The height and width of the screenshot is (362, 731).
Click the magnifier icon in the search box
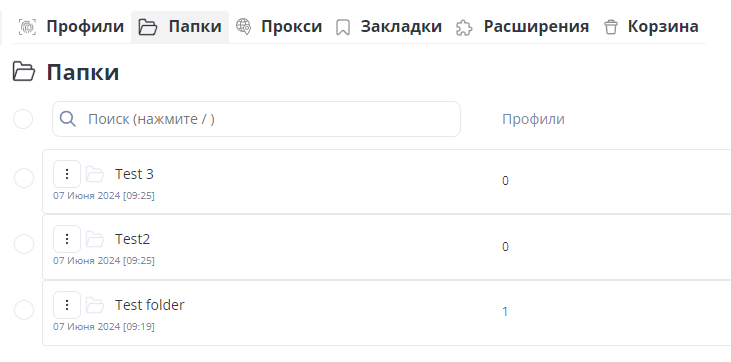point(68,119)
